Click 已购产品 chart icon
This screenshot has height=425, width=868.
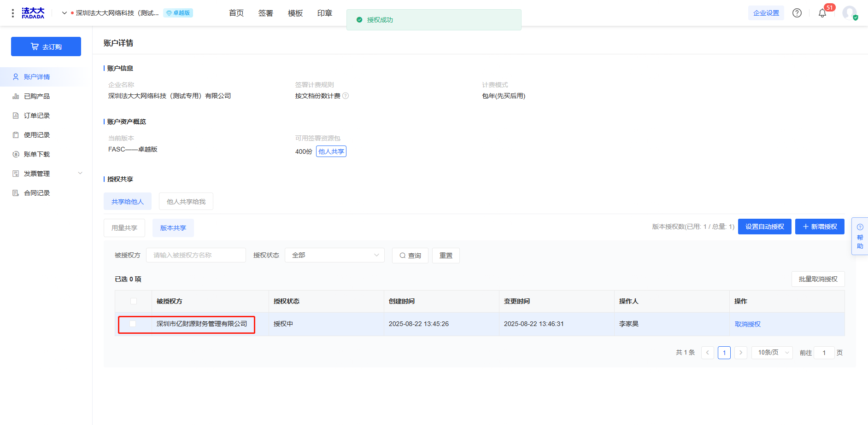tap(16, 96)
